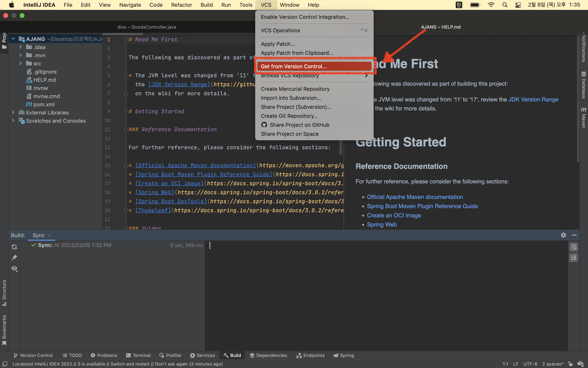Click the tool windows quick-access icon in status bar
The image size is (588, 368).
(5, 364)
